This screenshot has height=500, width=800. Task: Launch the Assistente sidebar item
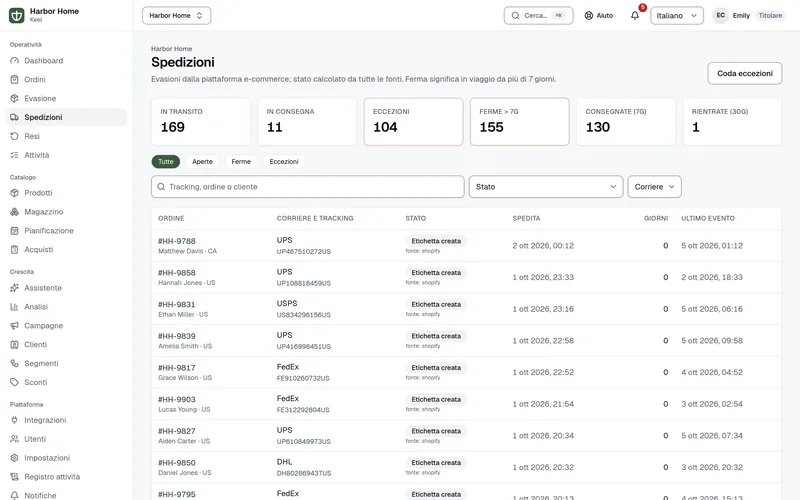[x=66, y=288]
